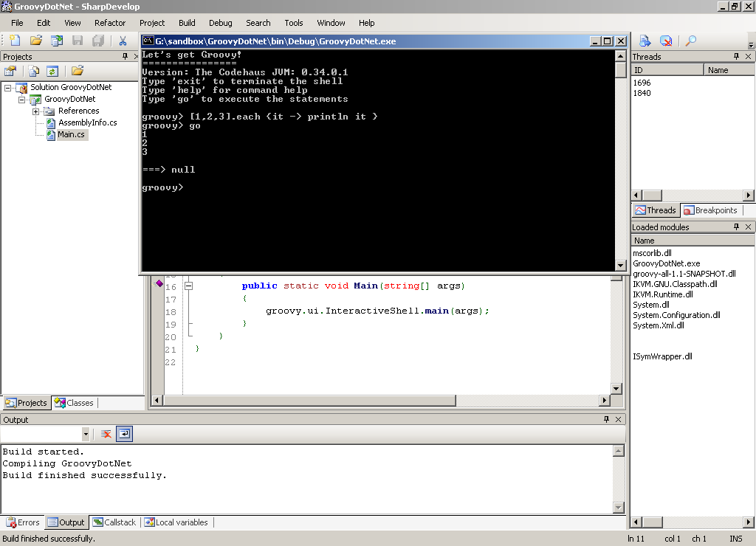This screenshot has height=546, width=756.
Task: Click the console window's vertical scrollbar down arrow
Action: (x=620, y=265)
